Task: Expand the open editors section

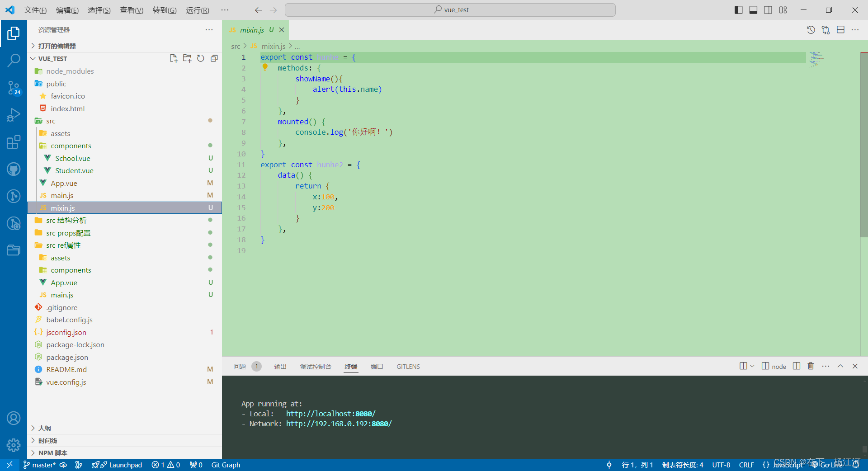Action: (124, 46)
